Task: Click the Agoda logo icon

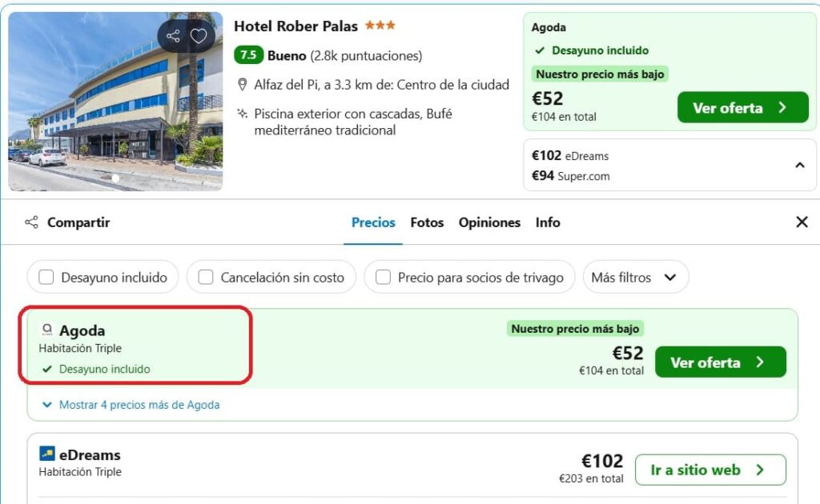Action: 47,330
